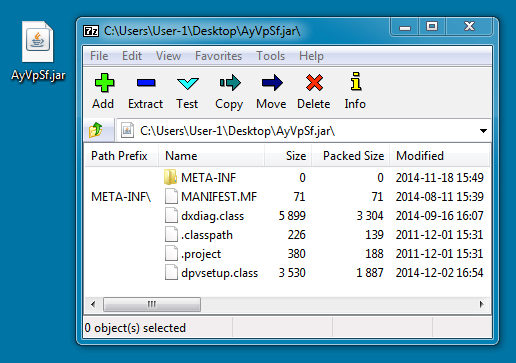516x363 pixels.
Task: Click the dpvsetup.class file icon
Action: 171,273
